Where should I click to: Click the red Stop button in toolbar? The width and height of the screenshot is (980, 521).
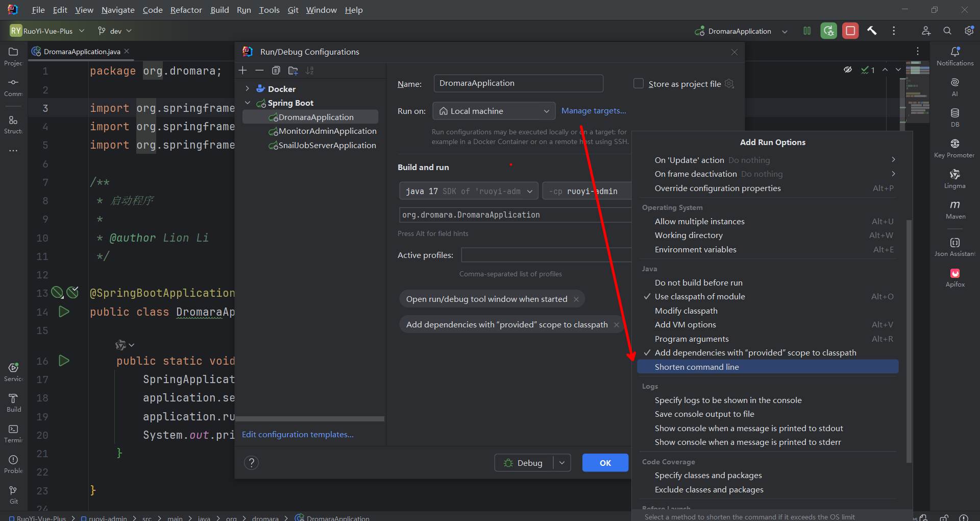[850, 31]
